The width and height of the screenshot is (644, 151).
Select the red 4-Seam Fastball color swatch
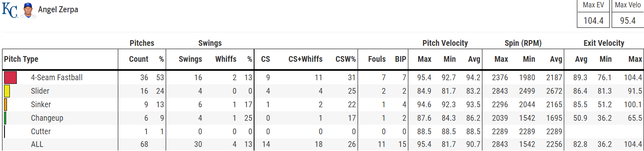point(10,77)
